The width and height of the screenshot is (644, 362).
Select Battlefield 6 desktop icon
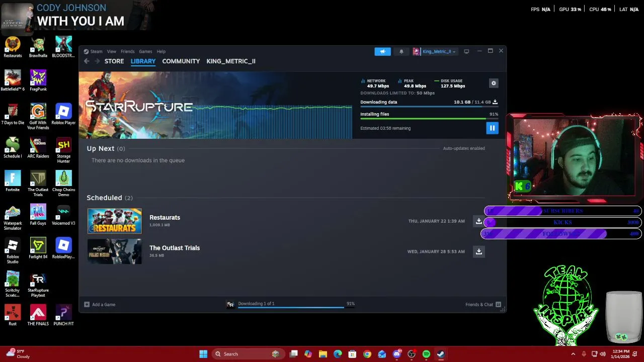(13, 81)
